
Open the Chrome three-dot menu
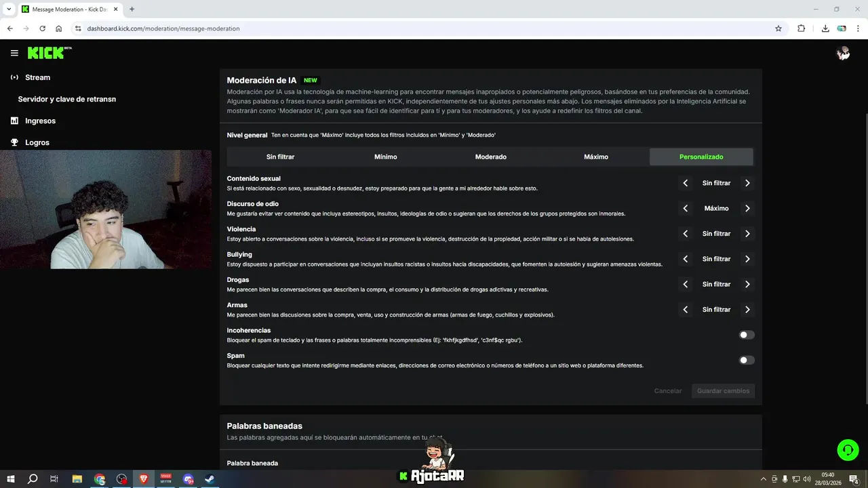pos(859,28)
